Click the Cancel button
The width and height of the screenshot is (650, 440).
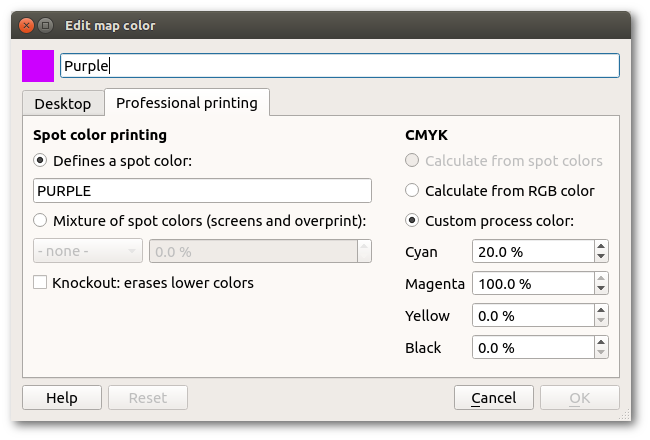pos(493,398)
